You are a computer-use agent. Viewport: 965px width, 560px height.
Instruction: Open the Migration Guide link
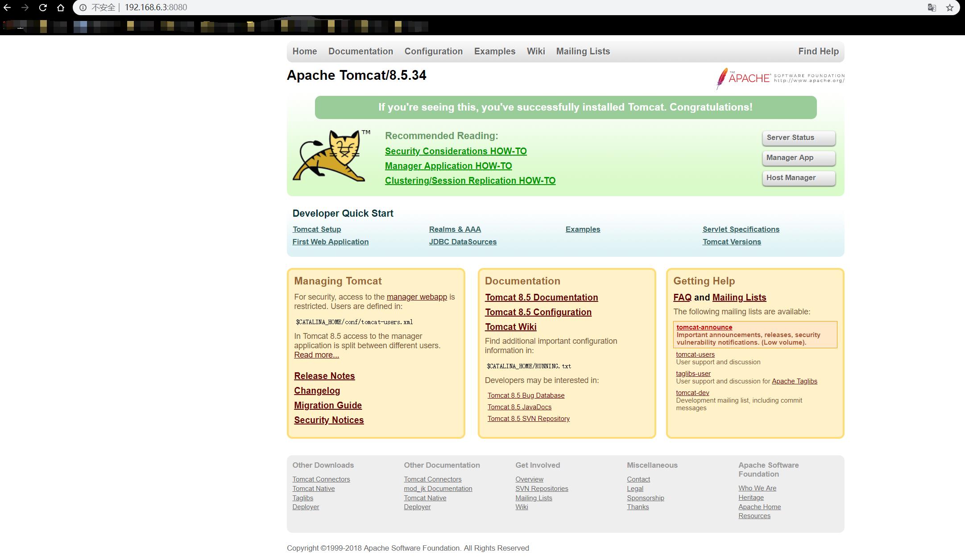[x=328, y=405]
